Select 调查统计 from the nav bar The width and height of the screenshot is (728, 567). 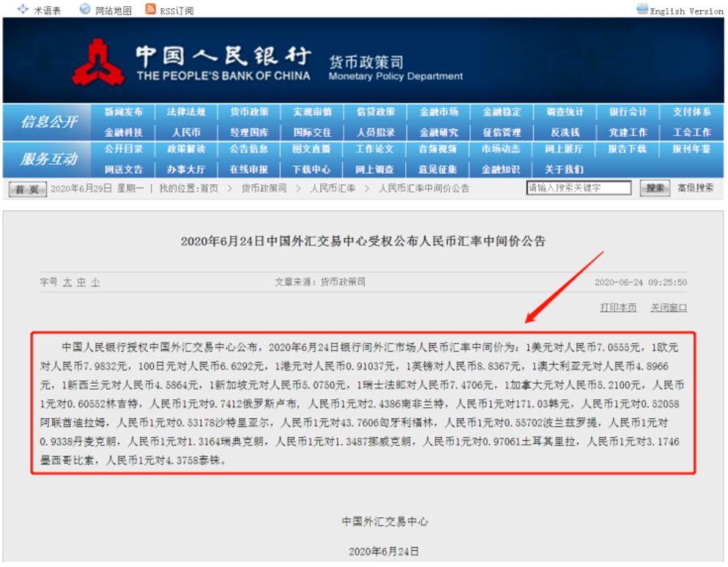(565, 112)
